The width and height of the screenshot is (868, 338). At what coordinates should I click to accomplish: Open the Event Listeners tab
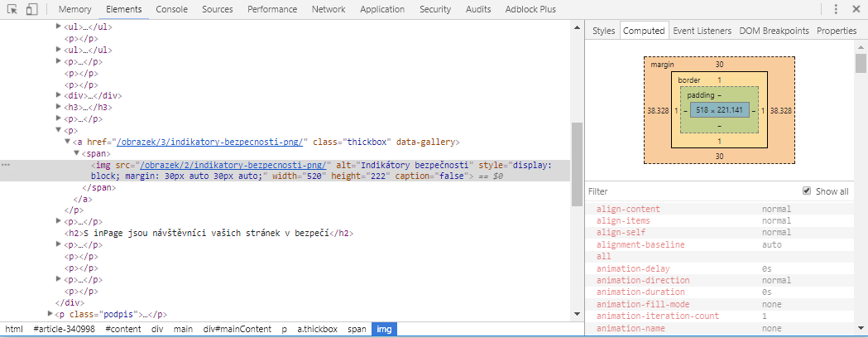coord(702,31)
